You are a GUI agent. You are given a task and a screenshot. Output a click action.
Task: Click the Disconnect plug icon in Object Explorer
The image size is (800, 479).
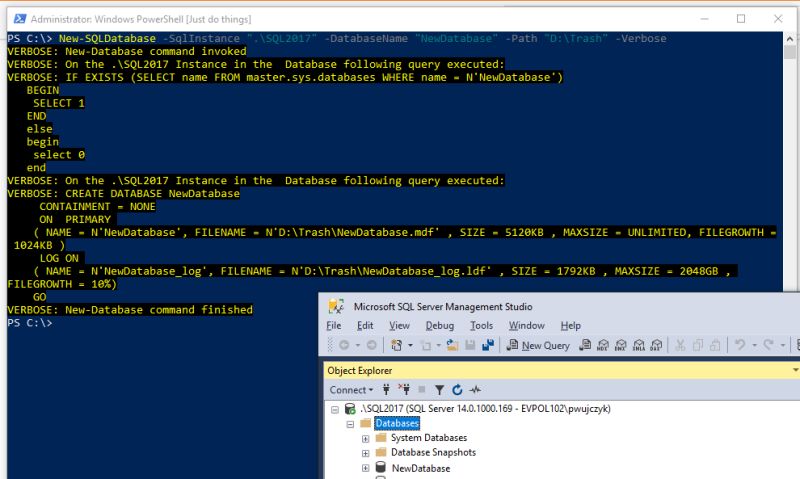[x=404, y=390]
